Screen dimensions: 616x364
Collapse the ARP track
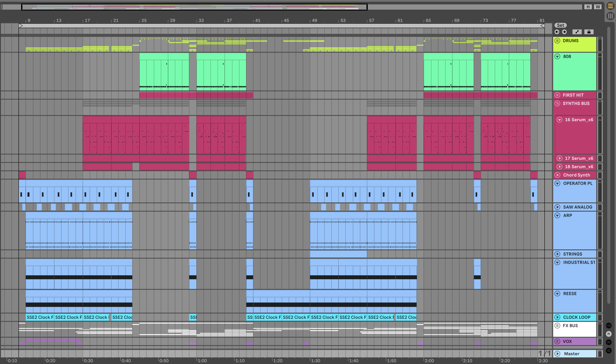click(557, 215)
